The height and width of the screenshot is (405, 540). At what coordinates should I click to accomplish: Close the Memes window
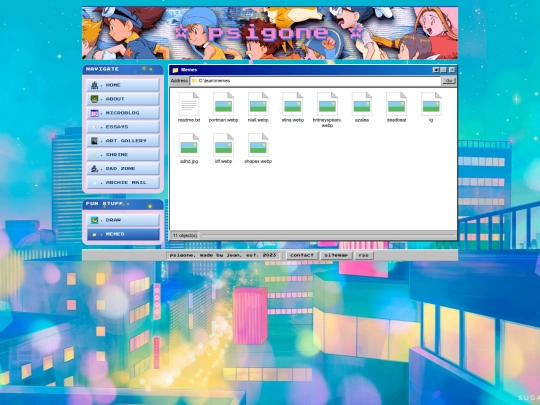click(x=452, y=70)
